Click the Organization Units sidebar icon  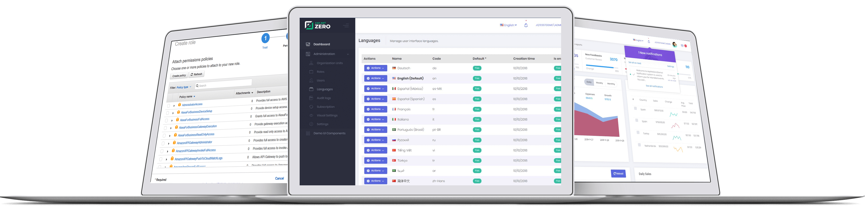(x=311, y=63)
